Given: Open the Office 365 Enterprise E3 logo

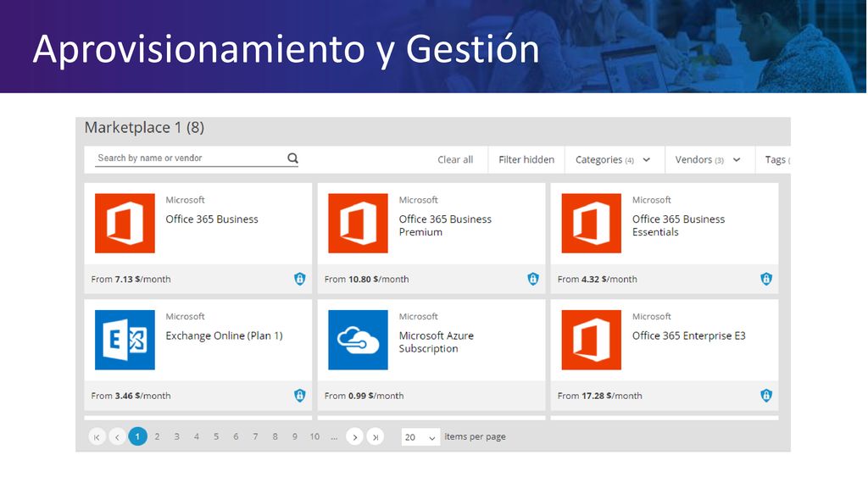Looking at the screenshot, I should 591,340.
